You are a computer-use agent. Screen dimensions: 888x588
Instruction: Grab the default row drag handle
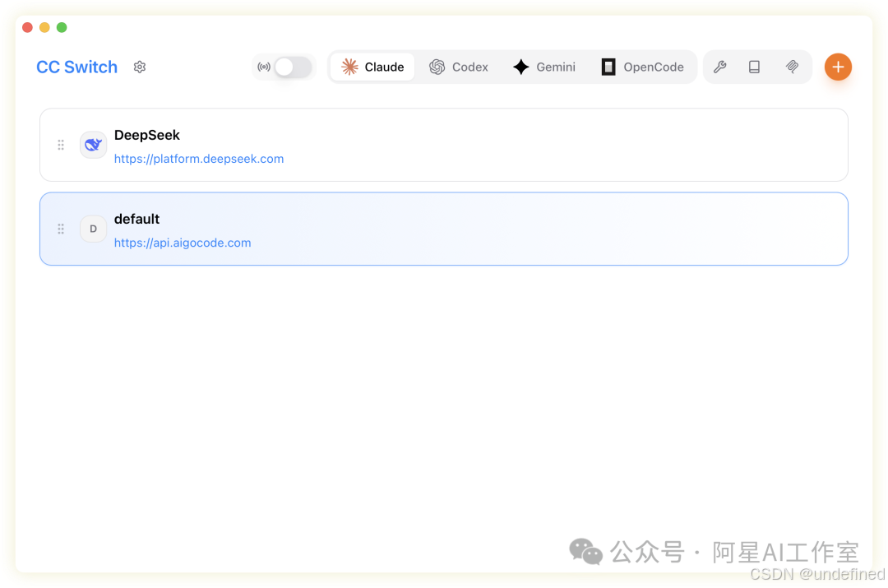coord(61,229)
